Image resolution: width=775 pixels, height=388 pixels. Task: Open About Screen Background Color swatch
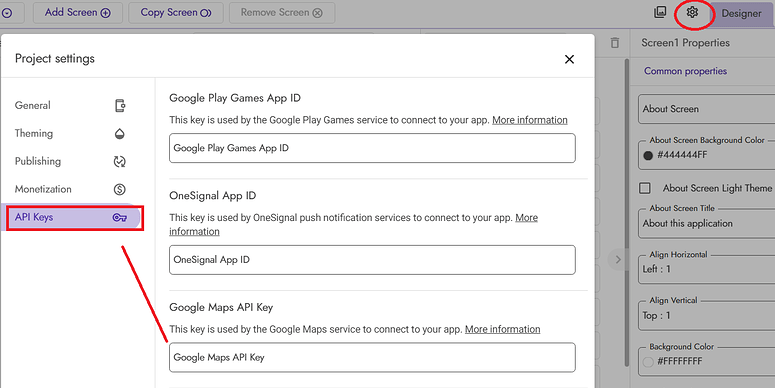(x=648, y=155)
